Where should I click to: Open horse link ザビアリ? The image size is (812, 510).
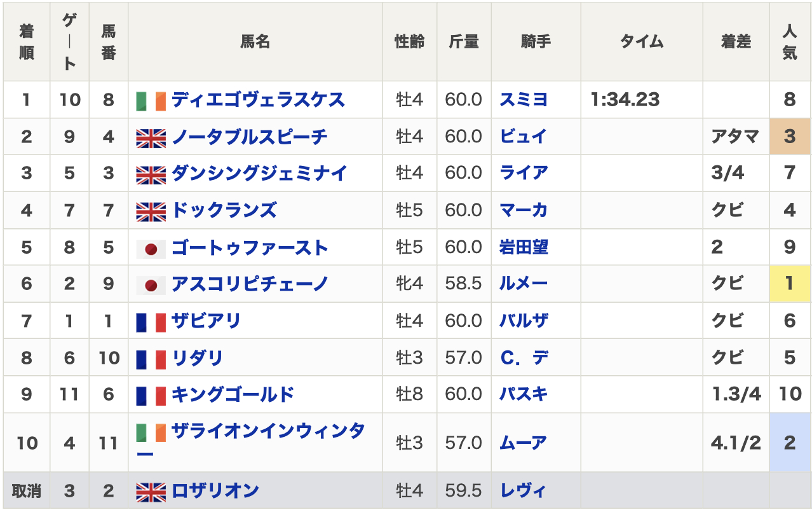[206, 320]
